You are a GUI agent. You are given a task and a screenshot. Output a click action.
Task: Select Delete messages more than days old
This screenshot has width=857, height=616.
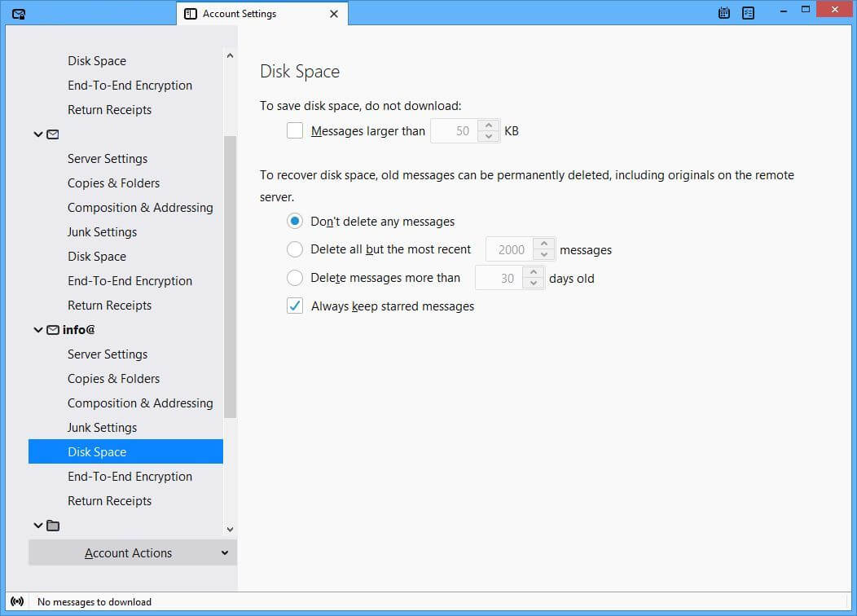(295, 278)
